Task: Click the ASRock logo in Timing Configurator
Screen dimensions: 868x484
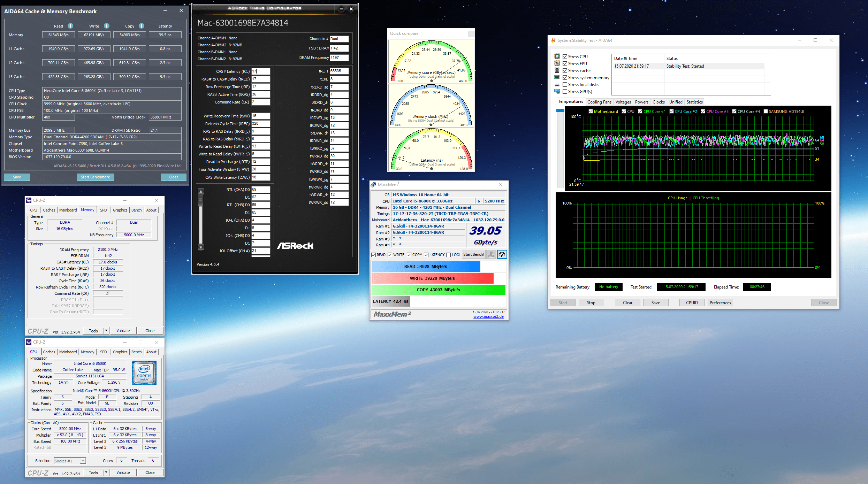Action: coord(295,246)
